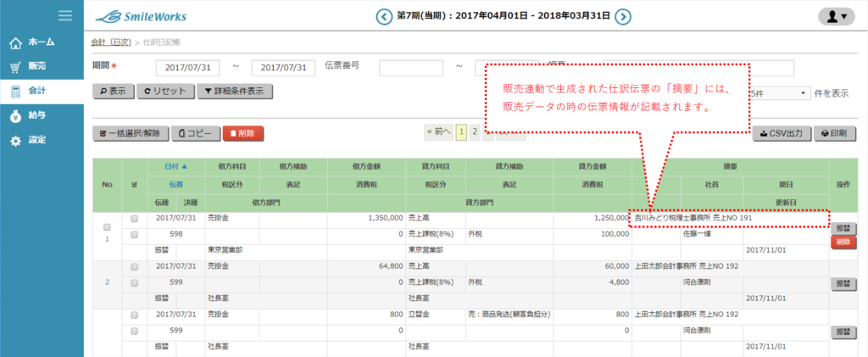Viewport: 868px width, 357px height.
Task: Go to next fiscal period arrow
Action: click(623, 16)
